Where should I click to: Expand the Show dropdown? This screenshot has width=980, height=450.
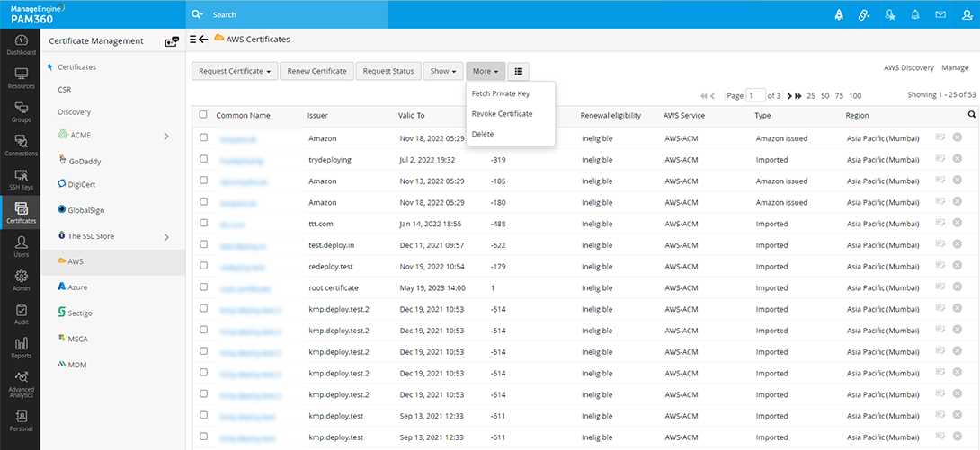tap(444, 71)
